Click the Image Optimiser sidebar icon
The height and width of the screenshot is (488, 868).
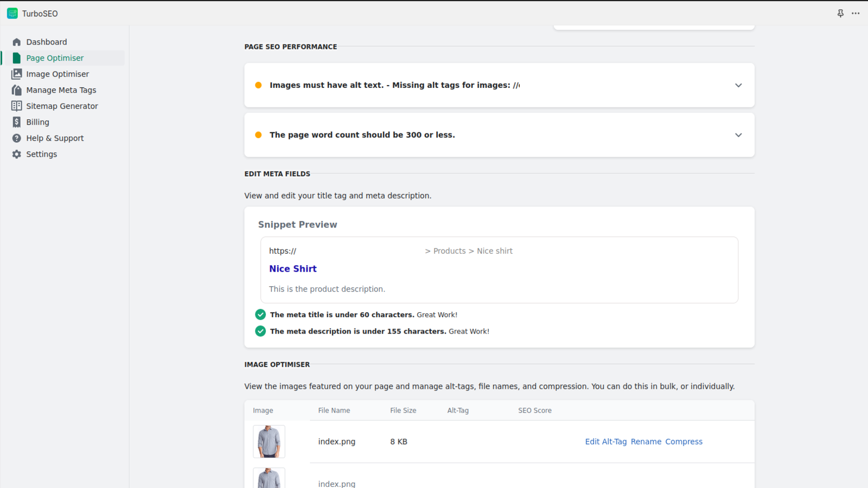[x=17, y=74]
